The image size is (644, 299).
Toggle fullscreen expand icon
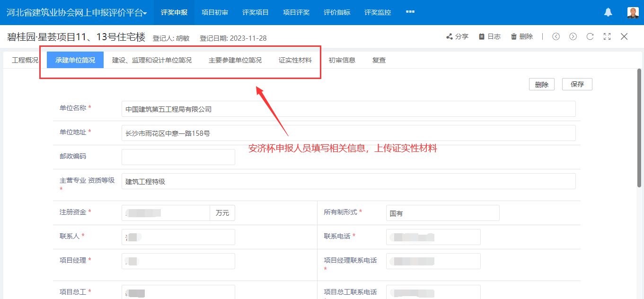(x=607, y=36)
